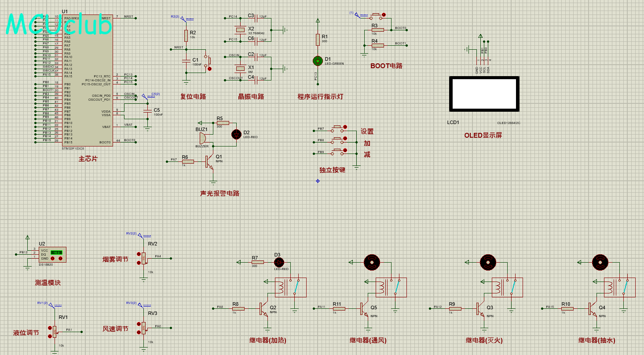Decrease RV1 液位调节 potentiometer via lower arrow
The image size is (644, 355).
point(50,336)
